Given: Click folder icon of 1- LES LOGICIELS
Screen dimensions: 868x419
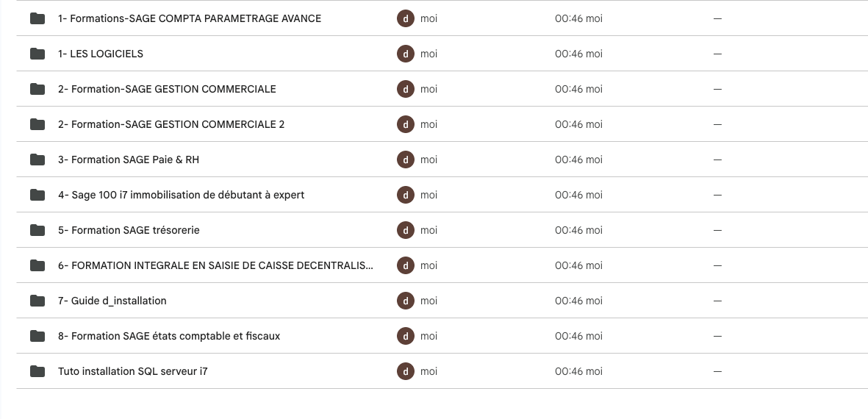Looking at the screenshot, I should click(37, 54).
